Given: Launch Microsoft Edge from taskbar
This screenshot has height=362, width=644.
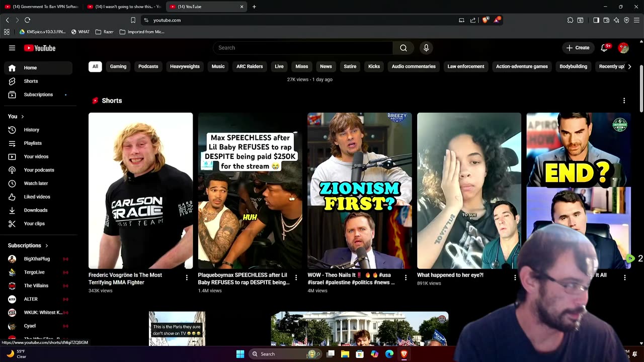Looking at the screenshot, I should click(x=389, y=354).
